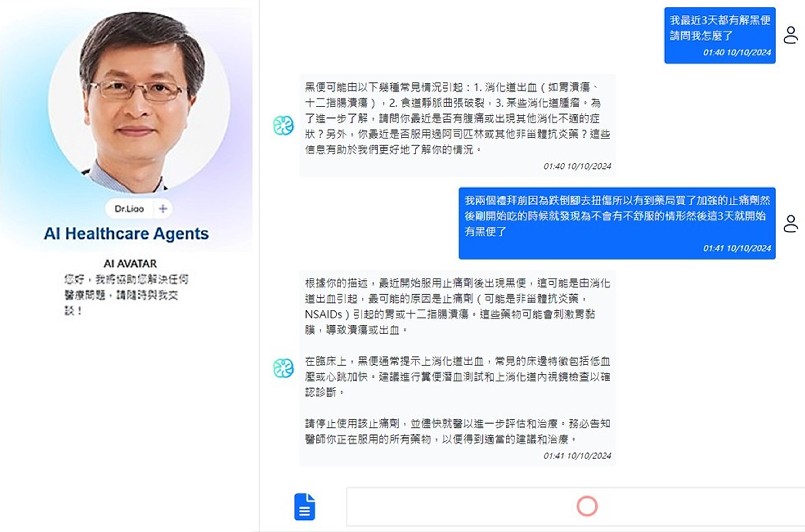
Task: Click the plus icon next to Dr.Liao
Action: (x=163, y=209)
